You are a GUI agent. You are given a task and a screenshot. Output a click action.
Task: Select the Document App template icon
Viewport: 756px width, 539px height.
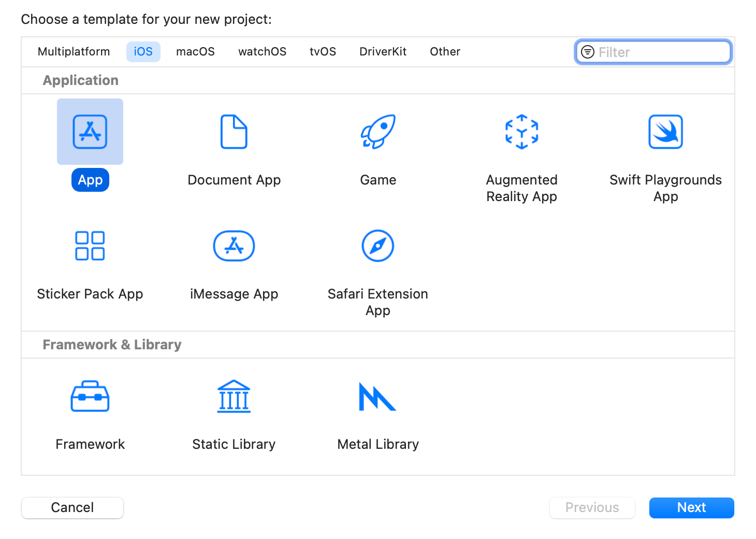tap(234, 132)
